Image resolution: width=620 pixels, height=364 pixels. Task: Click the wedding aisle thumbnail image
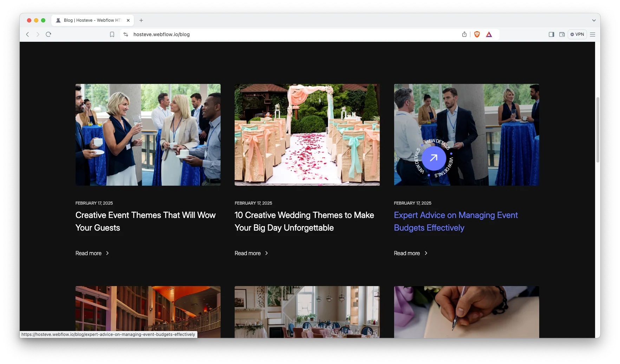click(307, 134)
